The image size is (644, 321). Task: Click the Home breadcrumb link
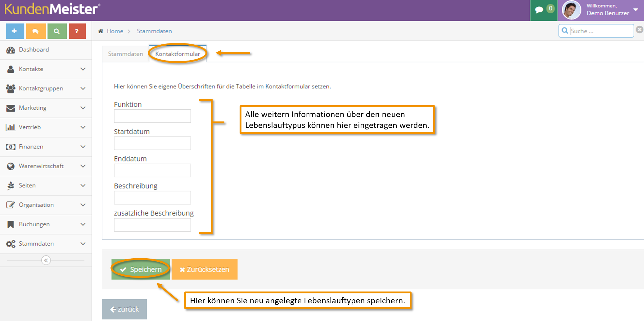pyautogui.click(x=115, y=31)
